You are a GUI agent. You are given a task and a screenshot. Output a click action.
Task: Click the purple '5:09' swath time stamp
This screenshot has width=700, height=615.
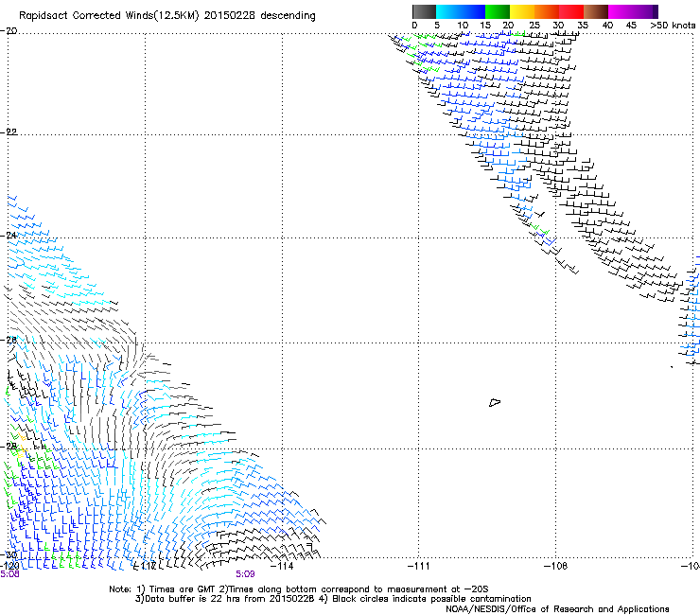[x=245, y=574]
